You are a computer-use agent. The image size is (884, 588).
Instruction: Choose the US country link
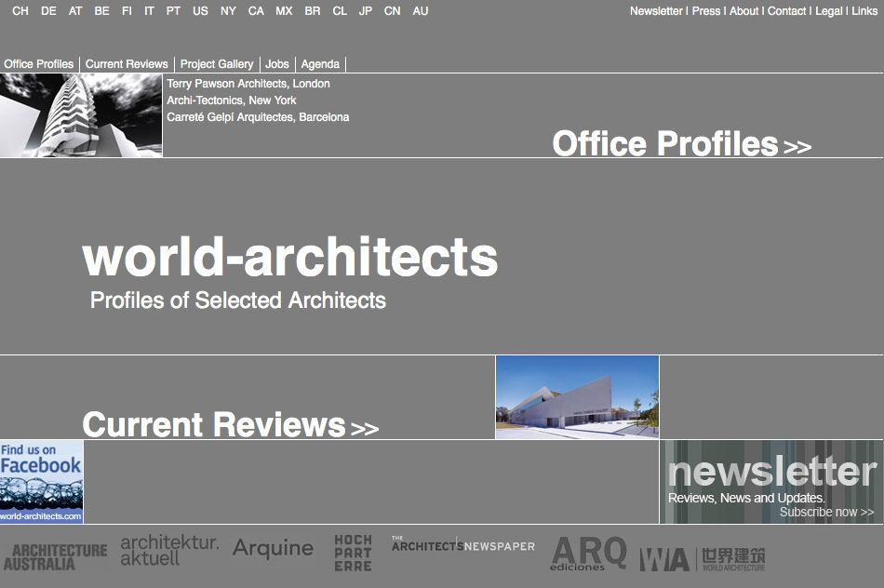[200, 11]
